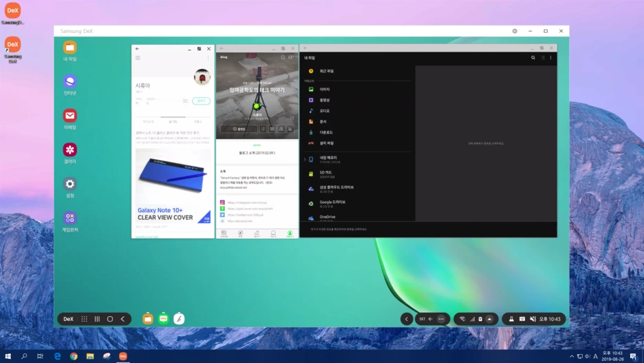Open the three-dot menu in the DeX tray

click(441, 319)
